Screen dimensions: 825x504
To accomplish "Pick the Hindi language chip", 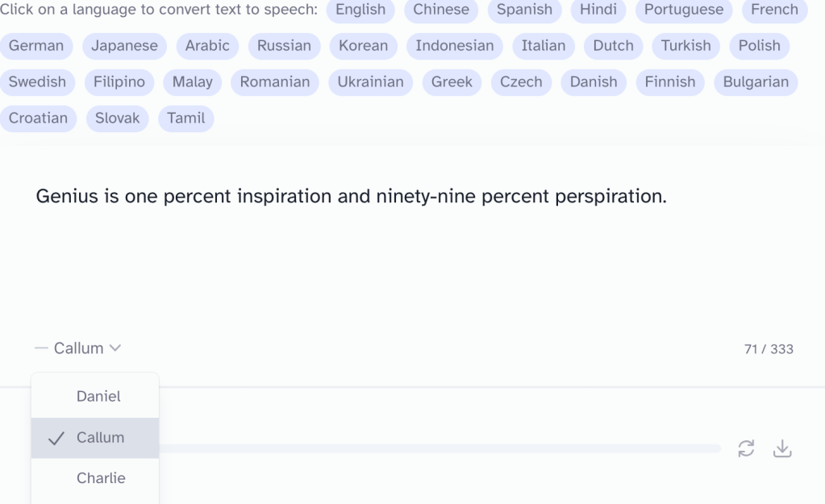I will coord(598,10).
